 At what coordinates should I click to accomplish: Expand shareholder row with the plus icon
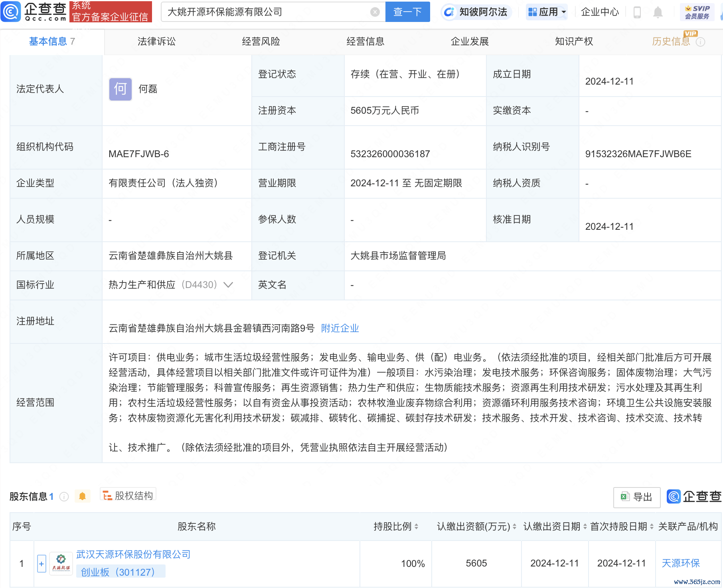tap(41, 564)
